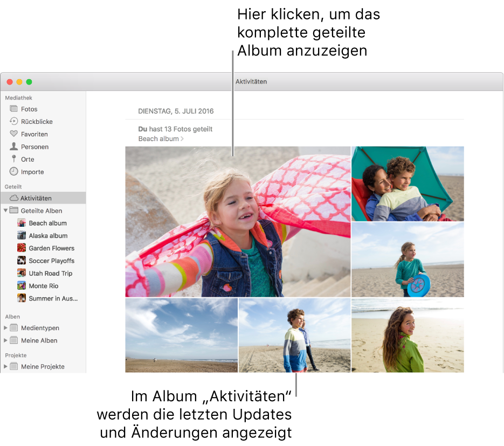
Task: Open Importe clock icon
Action: pyautogui.click(x=14, y=172)
